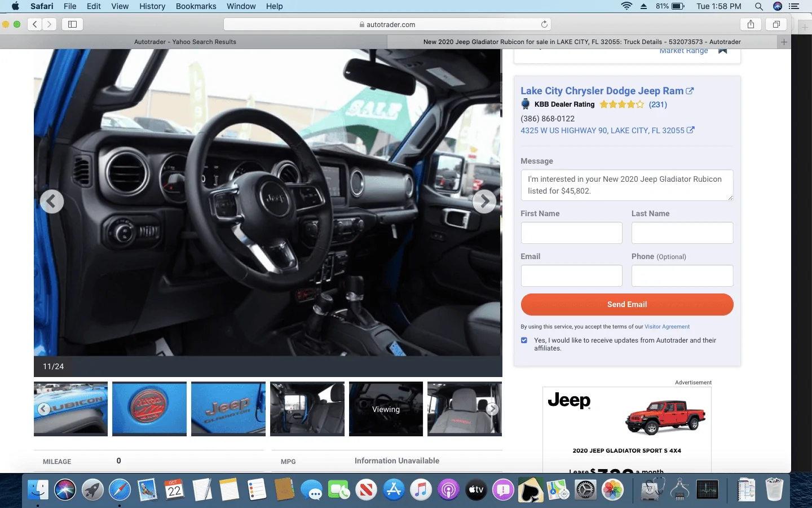Open the 4325 W US Highway 90 address link
Viewport: 812px width, 508px height.
coord(602,130)
